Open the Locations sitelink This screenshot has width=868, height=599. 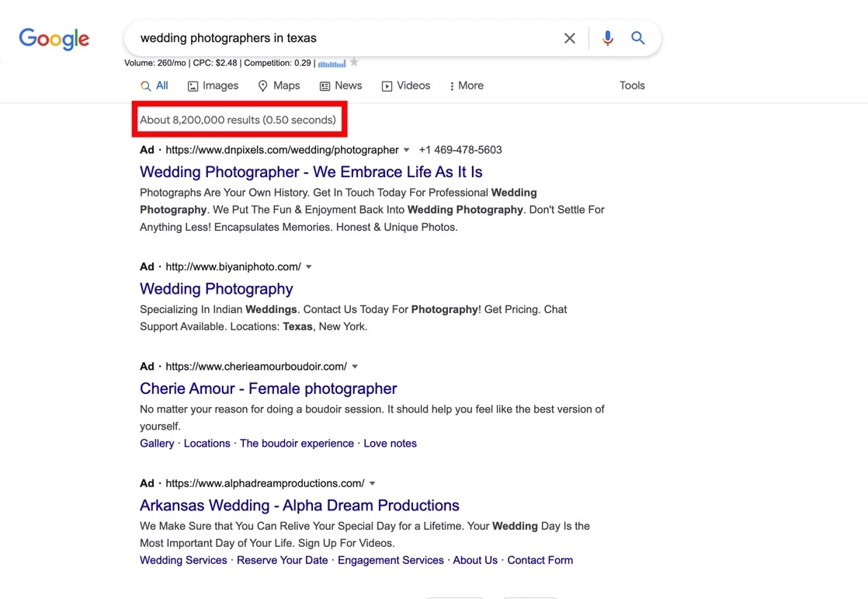click(207, 444)
